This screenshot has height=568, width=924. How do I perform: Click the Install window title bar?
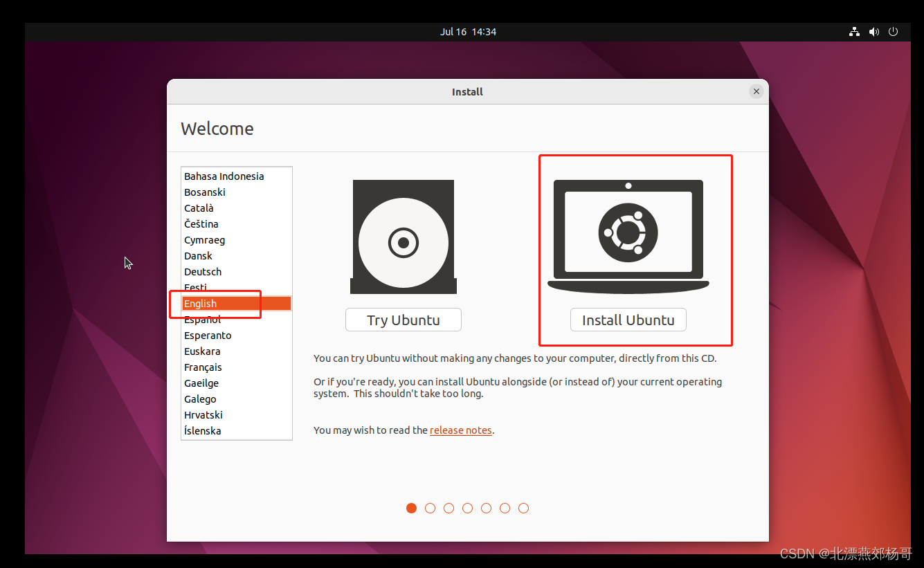coord(467,91)
